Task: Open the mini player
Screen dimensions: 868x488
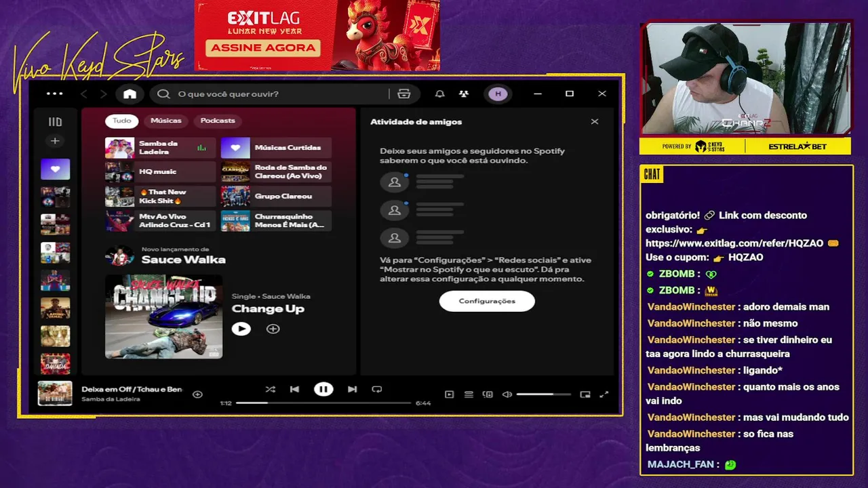Action: pos(585,394)
